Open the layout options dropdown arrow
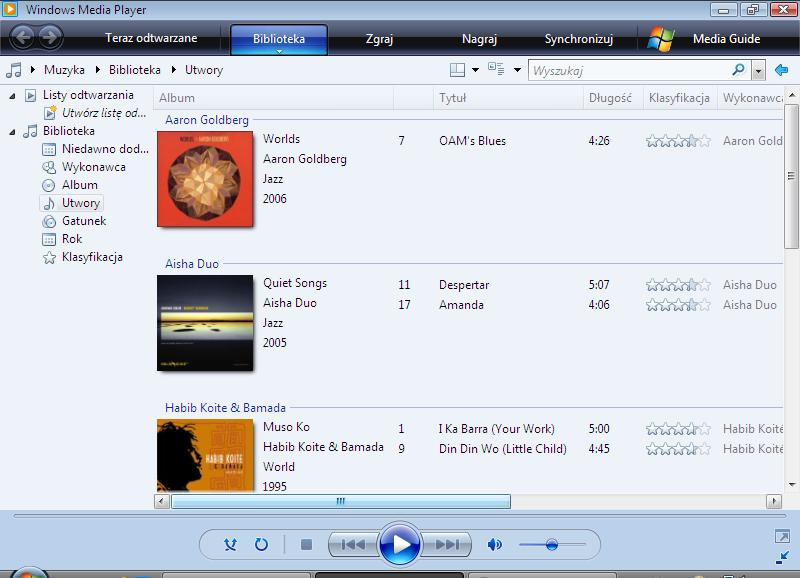The width and height of the screenshot is (800, 578). 475,70
